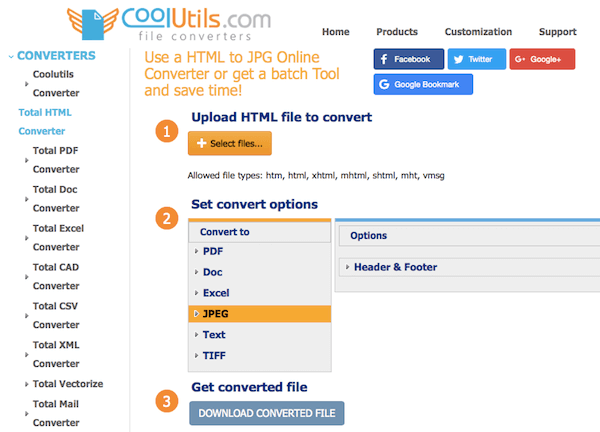Open the Customization menu item

[x=478, y=32]
